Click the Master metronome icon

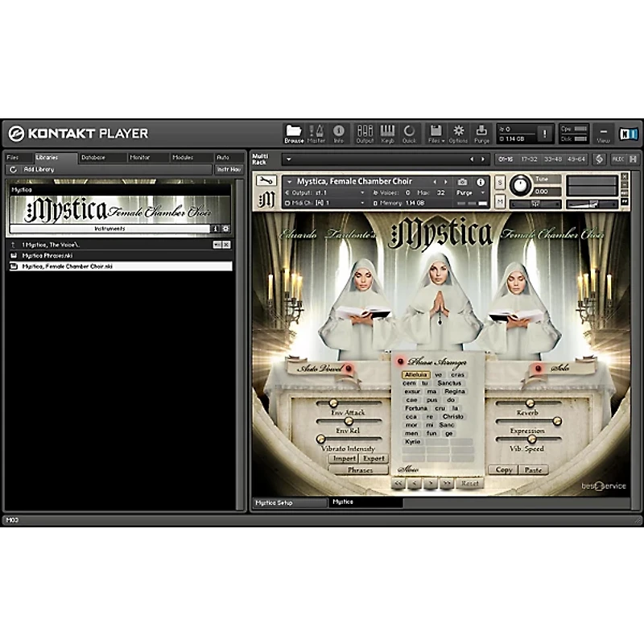316,132
